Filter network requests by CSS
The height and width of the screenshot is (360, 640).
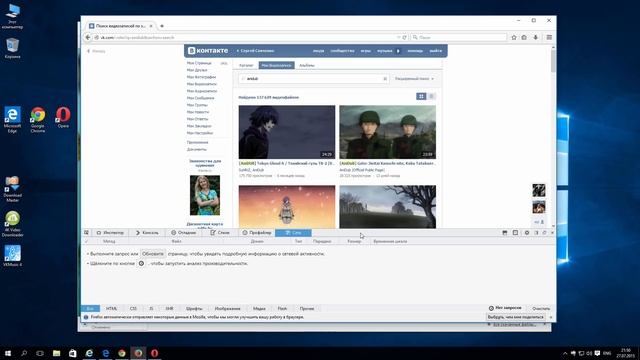tap(133, 309)
